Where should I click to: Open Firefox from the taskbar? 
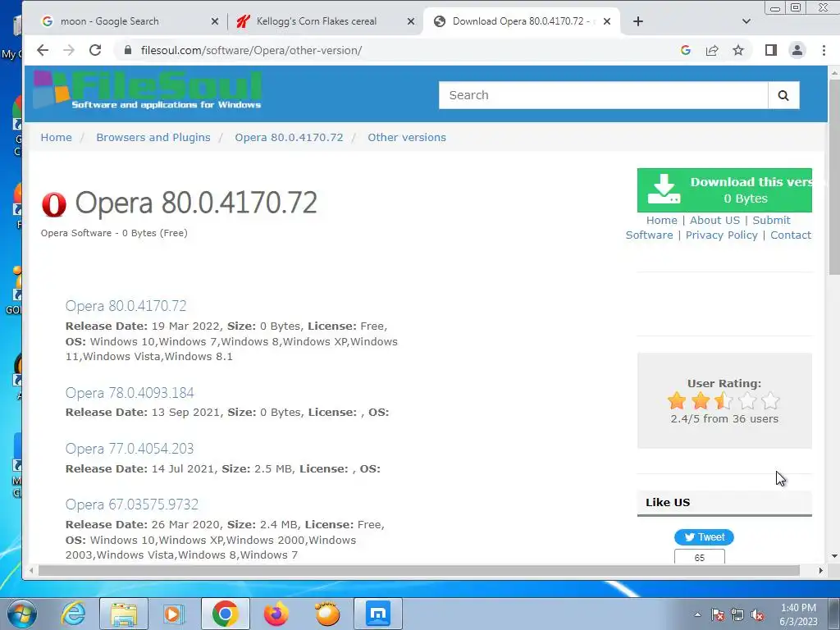pyautogui.click(x=276, y=614)
